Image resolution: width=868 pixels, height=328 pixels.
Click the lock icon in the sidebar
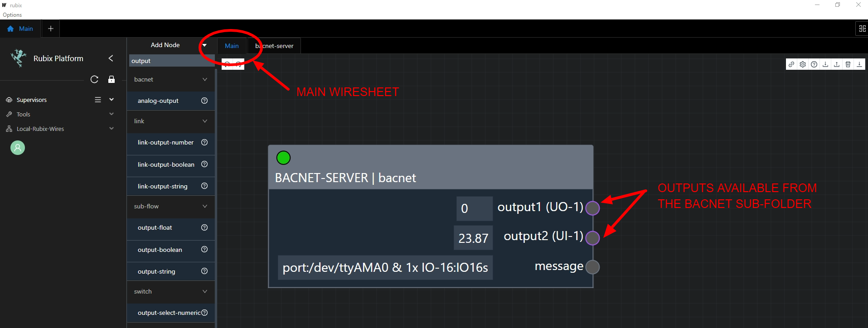(x=112, y=79)
